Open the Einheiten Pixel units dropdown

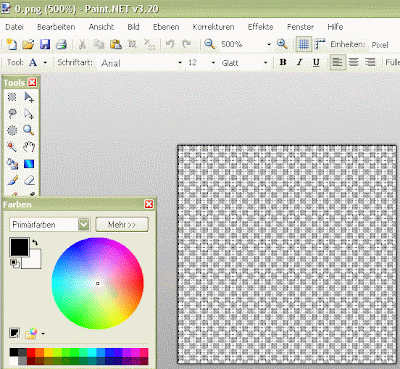coord(384,45)
